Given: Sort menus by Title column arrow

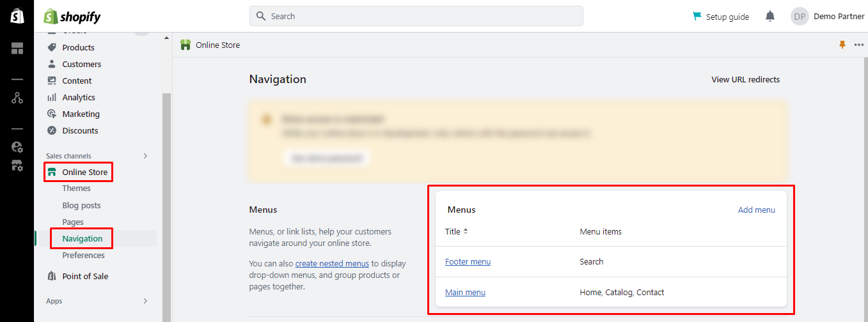Looking at the screenshot, I should click(466, 231).
